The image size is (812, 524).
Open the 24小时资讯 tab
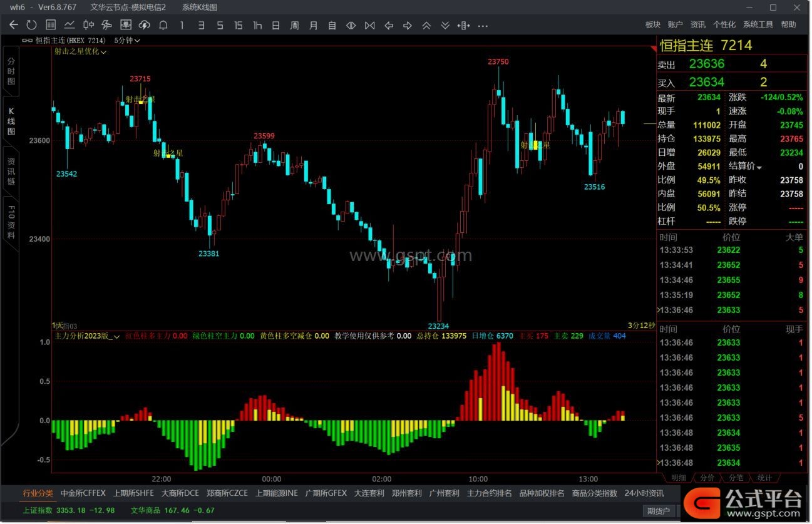(644, 493)
